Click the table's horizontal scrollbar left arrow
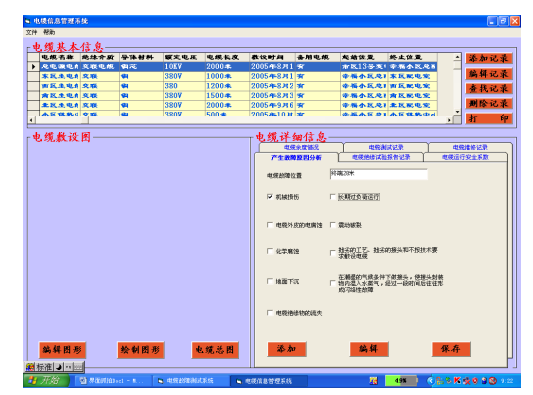 pos(31,120)
